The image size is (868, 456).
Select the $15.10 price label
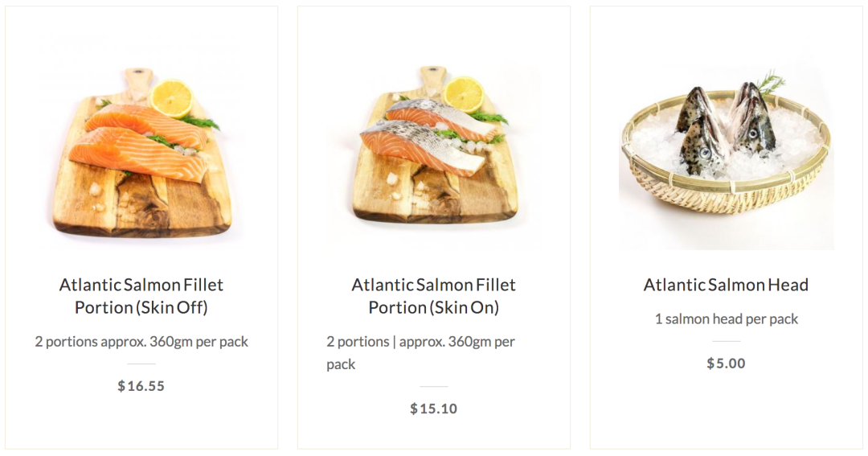433,409
